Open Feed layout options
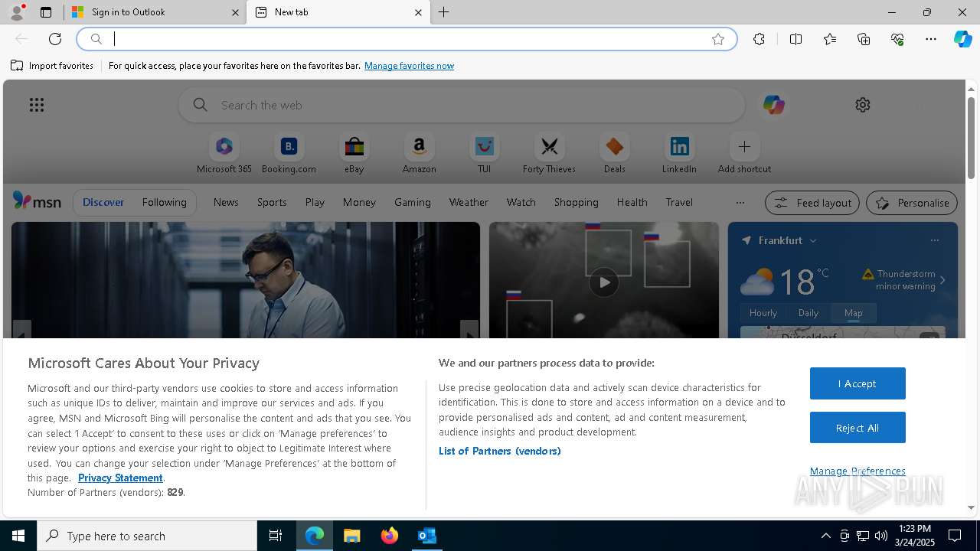Screen dimensions: 980x551 coord(812,203)
